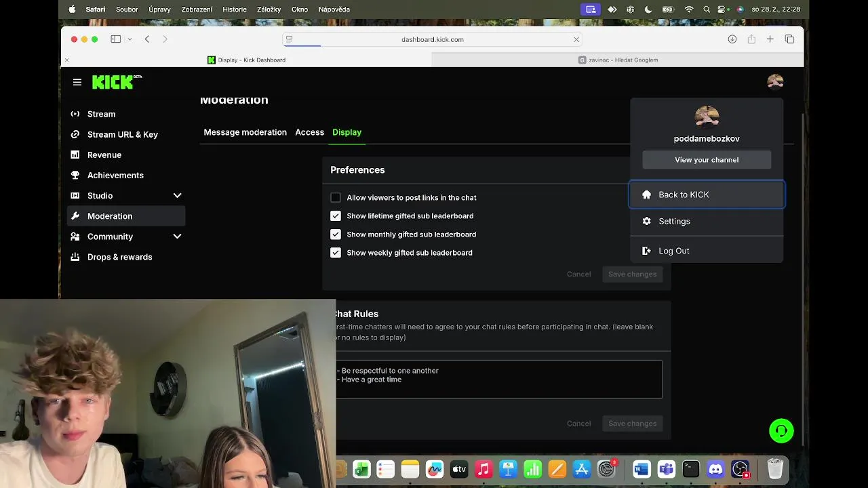Open the Historie menu
The width and height of the screenshot is (868, 488).
[235, 9]
